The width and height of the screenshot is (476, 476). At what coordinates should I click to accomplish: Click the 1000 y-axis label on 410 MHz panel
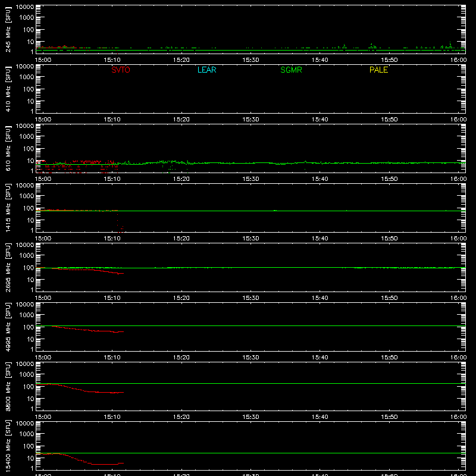pos(27,77)
